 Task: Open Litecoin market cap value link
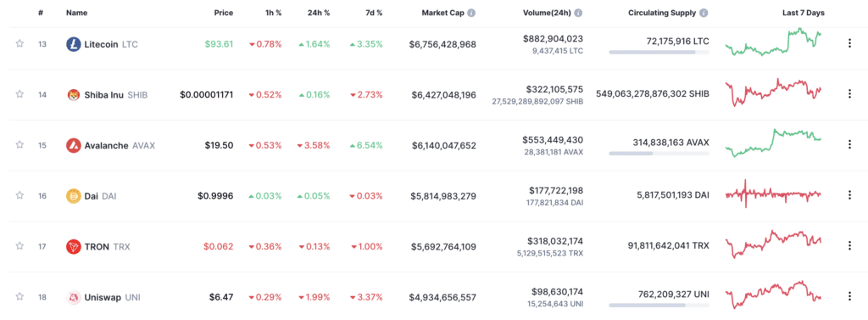(x=442, y=44)
